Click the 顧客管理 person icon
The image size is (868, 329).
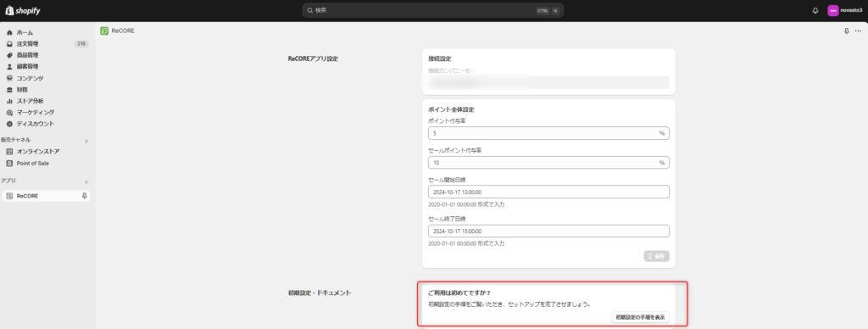(x=9, y=66)
